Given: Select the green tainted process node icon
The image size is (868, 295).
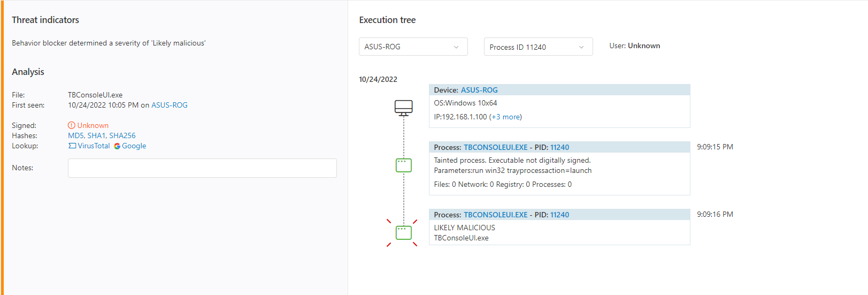Looking at the screenshot, I should (x=403, y=165).
